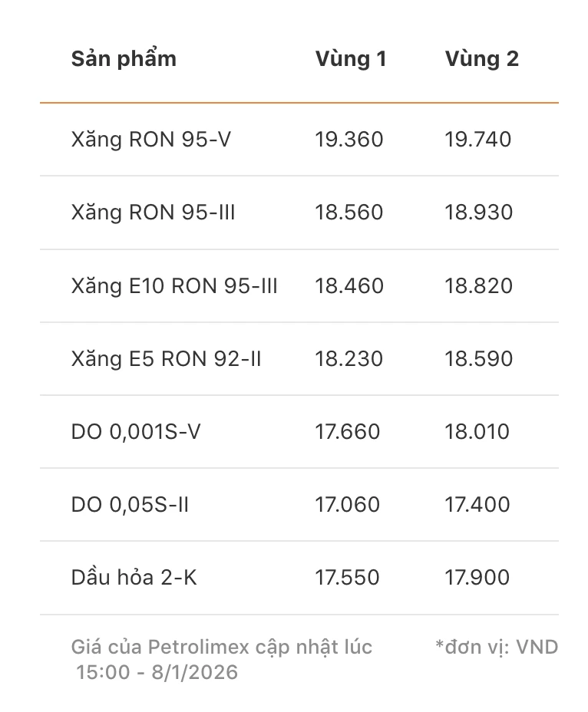This screenshot has height=712, width=588.
Task: Click the đơn vị VND unit note
Action: tap(496, 648)
